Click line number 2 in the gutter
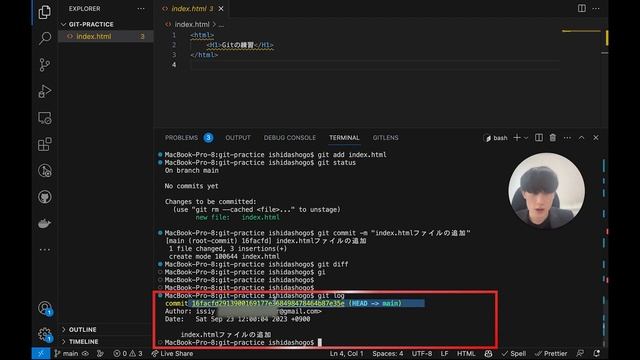640x360 pixels. 174,45
